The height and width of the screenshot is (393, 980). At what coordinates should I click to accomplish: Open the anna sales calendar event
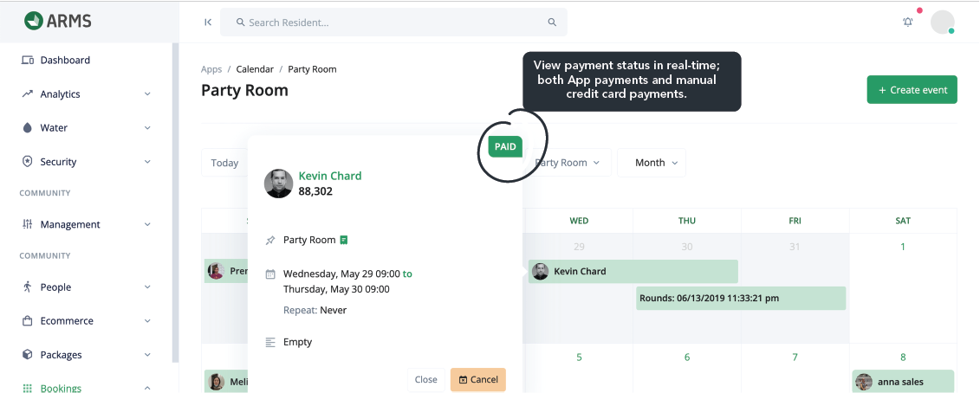tap(903, 382)
